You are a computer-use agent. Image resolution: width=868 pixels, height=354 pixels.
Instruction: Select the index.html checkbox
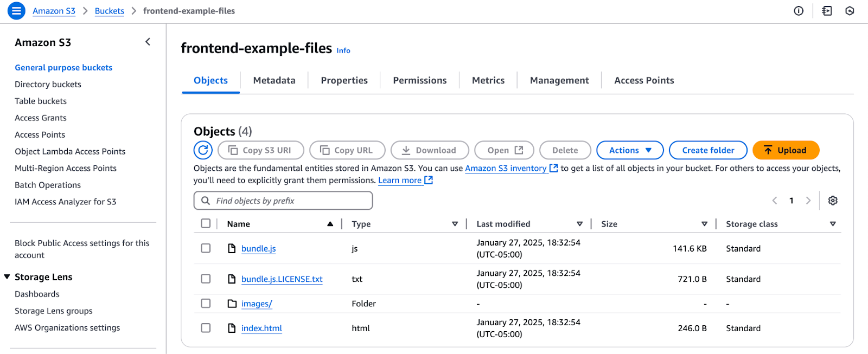[206, 328]
